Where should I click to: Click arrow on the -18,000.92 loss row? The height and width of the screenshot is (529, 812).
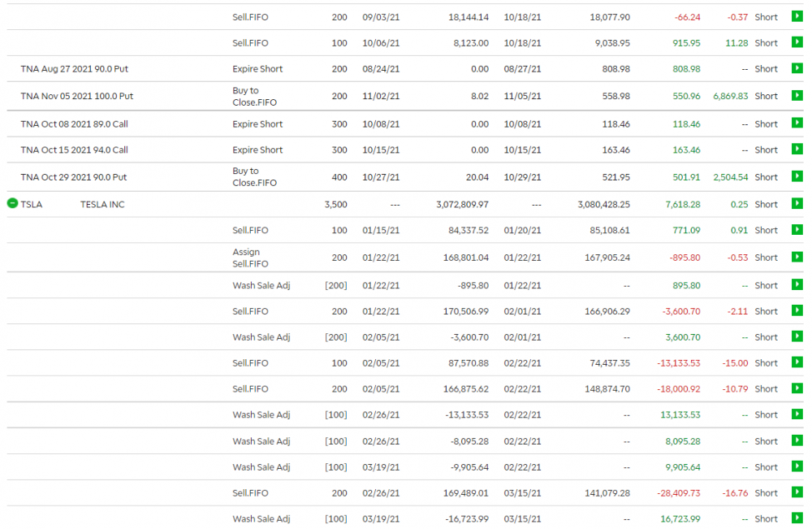797,389
